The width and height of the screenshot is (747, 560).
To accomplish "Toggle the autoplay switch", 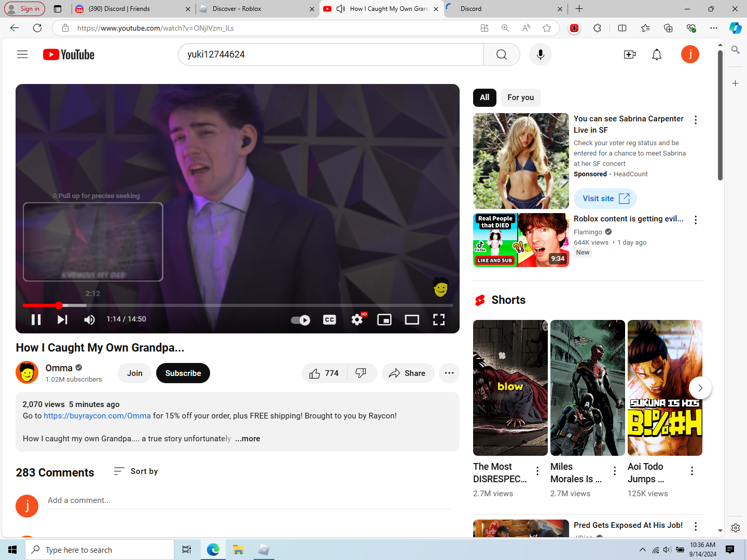I will point(300,320).
